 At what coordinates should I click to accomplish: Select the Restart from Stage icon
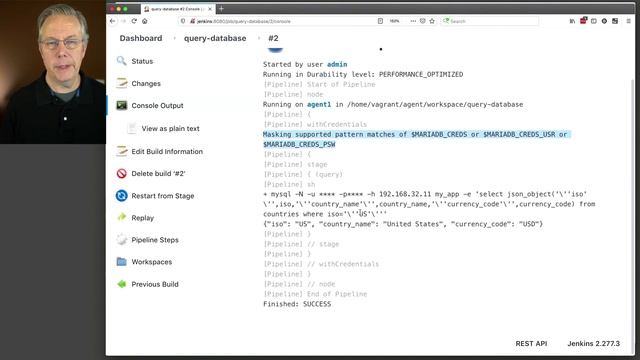122,196
